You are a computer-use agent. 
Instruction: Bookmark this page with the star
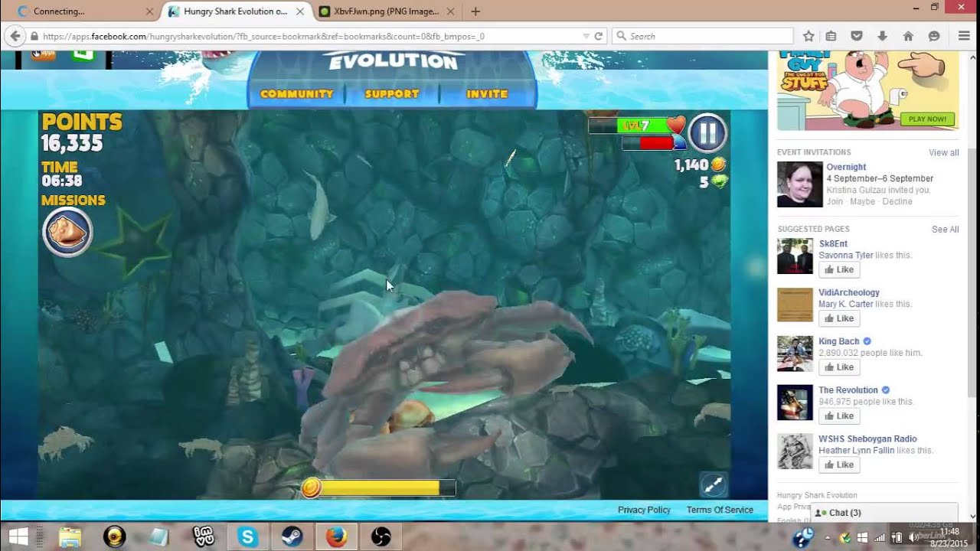click(x=808, y=36)
